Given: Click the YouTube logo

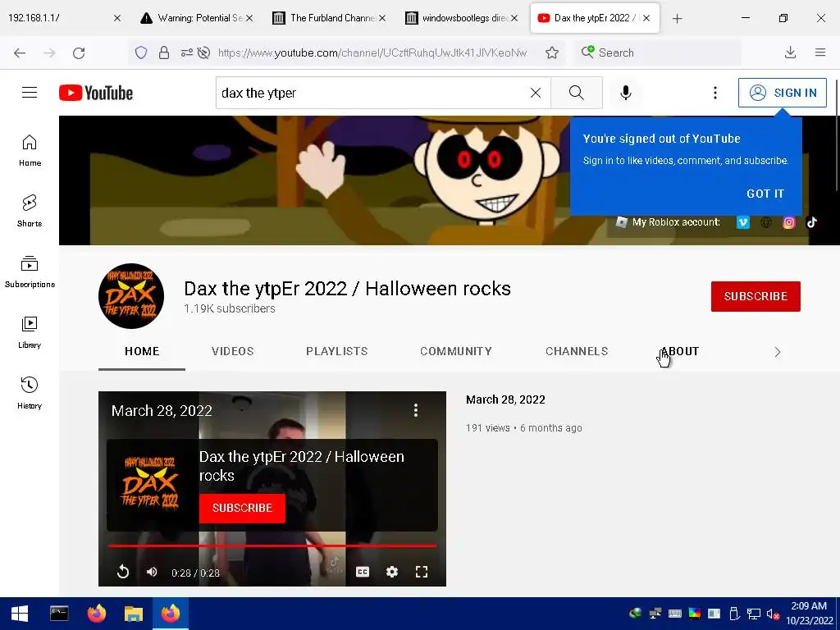Looking at the screenshot, I should click(x=96, y=93).
